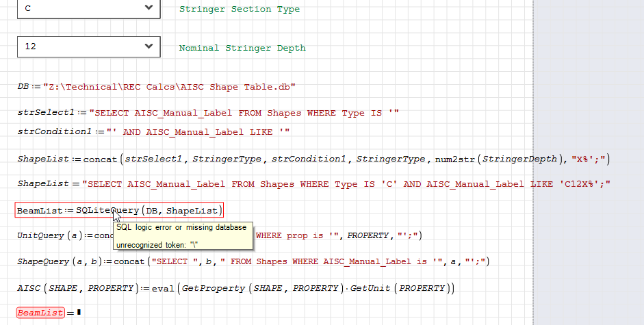Image resolution: width=644 pixels, height=325 pixels.
Task: Select the DB database path string
Action: click(x=169, y=87)
